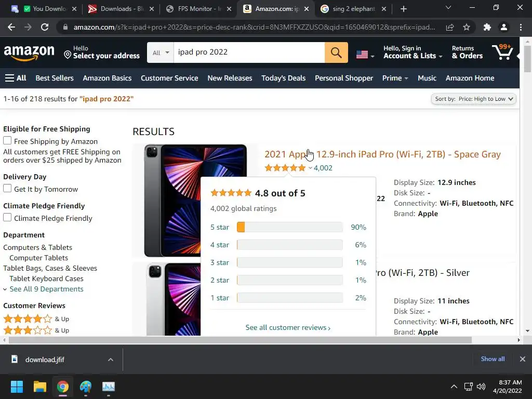Image resolution: width=532 pixels, height=399 pixels.
Task: Go back with the browser back arrow
Action: (11, 27)
